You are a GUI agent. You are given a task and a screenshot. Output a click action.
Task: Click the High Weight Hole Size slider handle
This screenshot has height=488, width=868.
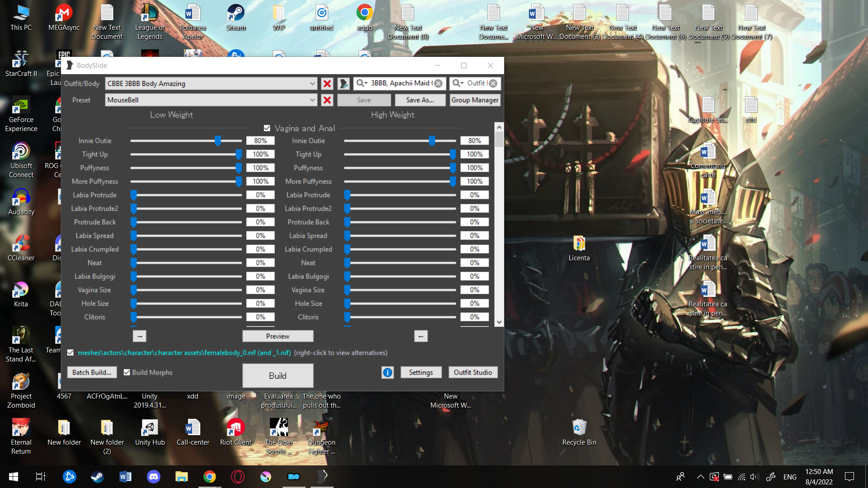[x=347, y=304]
